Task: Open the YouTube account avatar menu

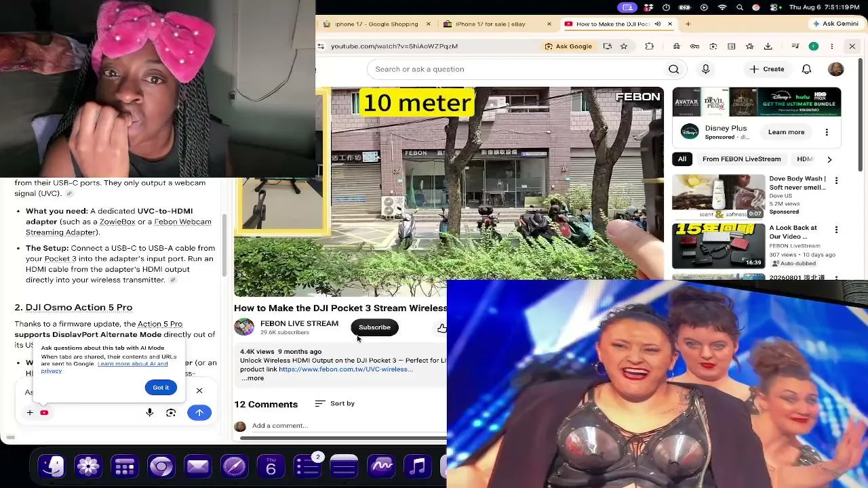Action: 835,69
